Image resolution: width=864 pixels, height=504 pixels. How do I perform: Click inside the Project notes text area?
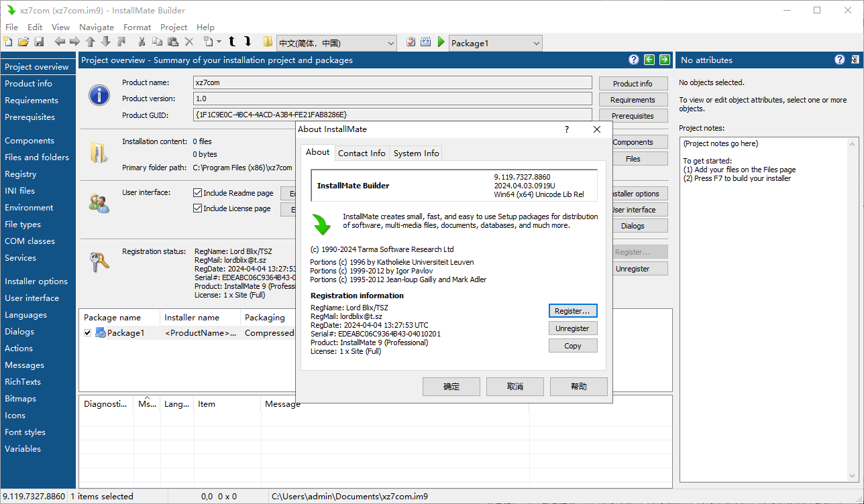pos(769,310)
